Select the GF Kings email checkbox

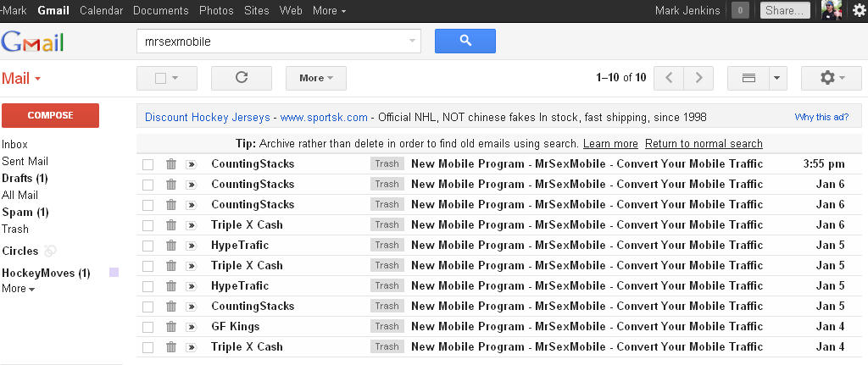click(x=148, y=326)
